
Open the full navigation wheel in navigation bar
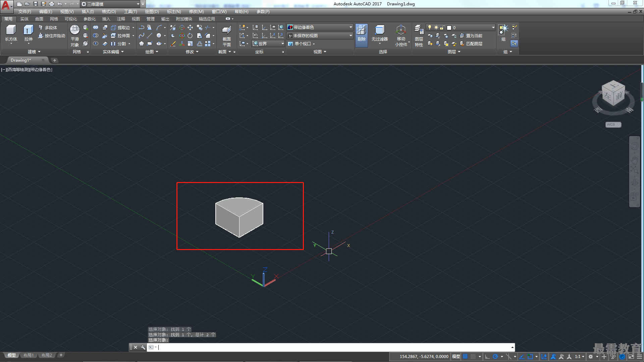click(634, 147)
